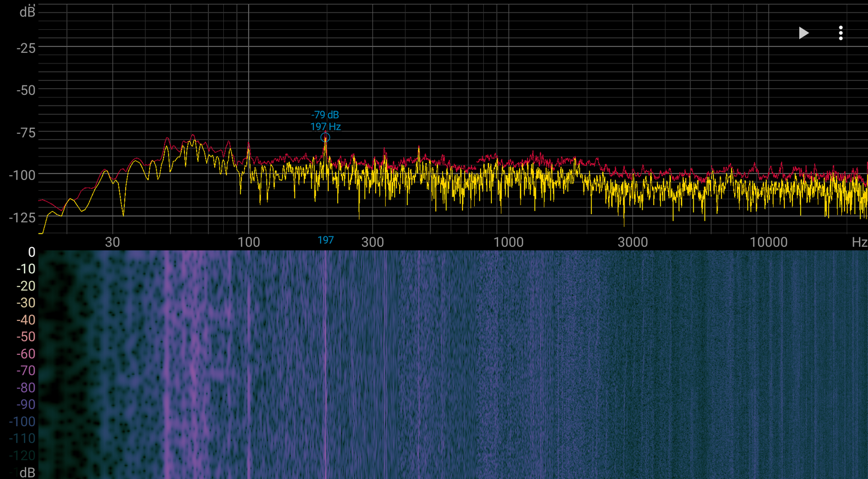The image size is (868, 479).
Task: Click the 10000 Hz axis label
Action: [768, 242]
